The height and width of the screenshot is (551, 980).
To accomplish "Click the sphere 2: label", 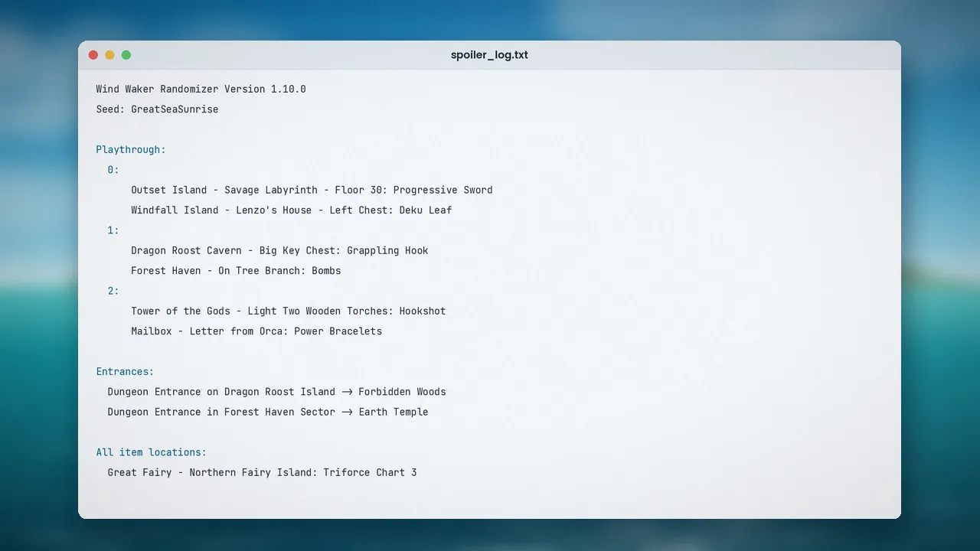I will [x=113, y=291].
